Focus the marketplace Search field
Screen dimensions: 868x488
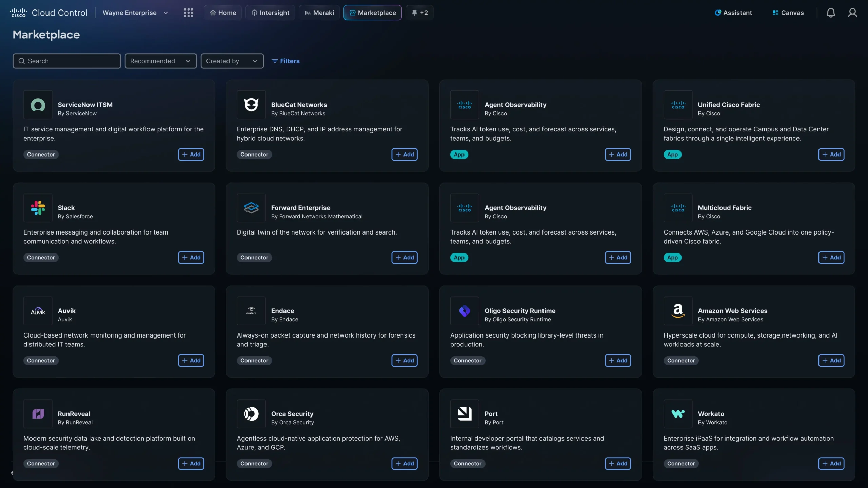point(67,61)
